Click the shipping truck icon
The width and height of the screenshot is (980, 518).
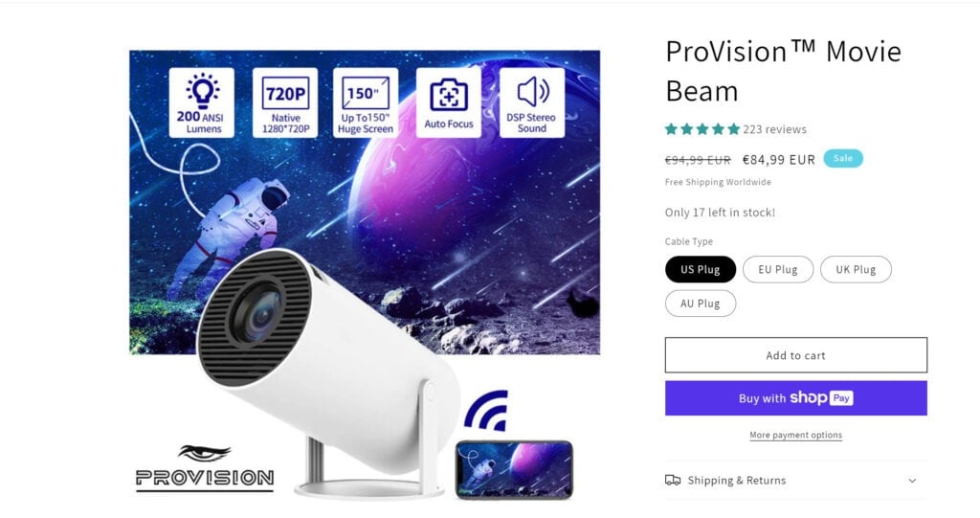point(673,480)
